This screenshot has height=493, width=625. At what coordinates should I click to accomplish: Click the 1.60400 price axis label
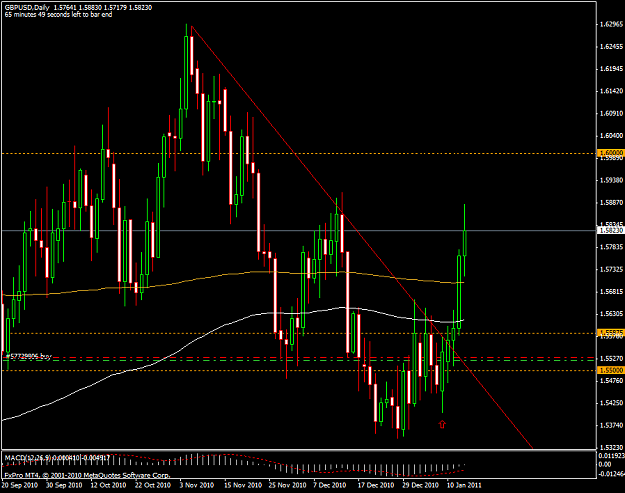click(x=611, y=136)
